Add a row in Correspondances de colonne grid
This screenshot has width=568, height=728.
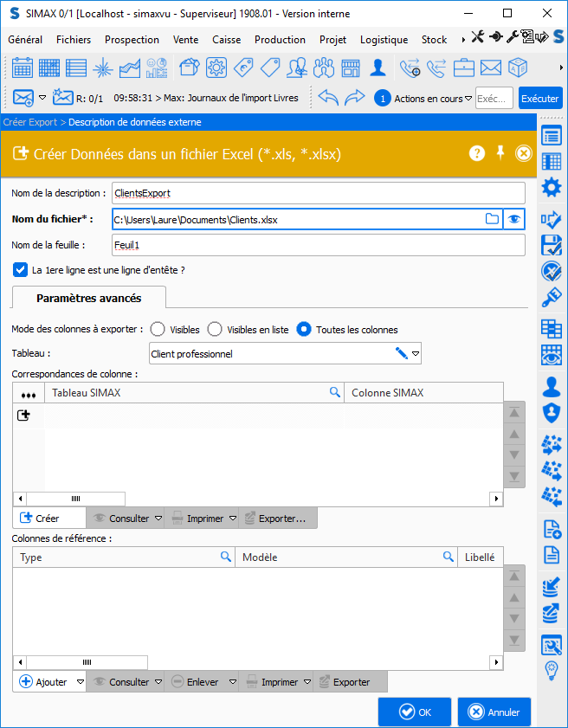click(x=24, y=416)
